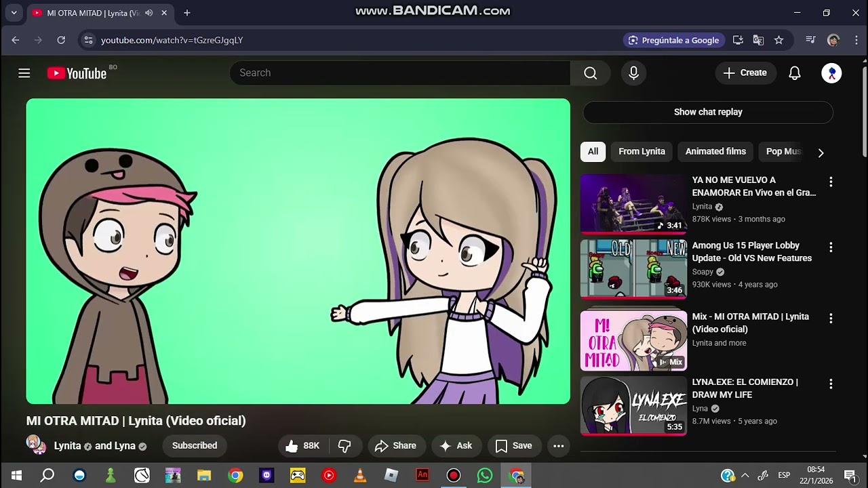Select the All filter chip

click(593, 151)
